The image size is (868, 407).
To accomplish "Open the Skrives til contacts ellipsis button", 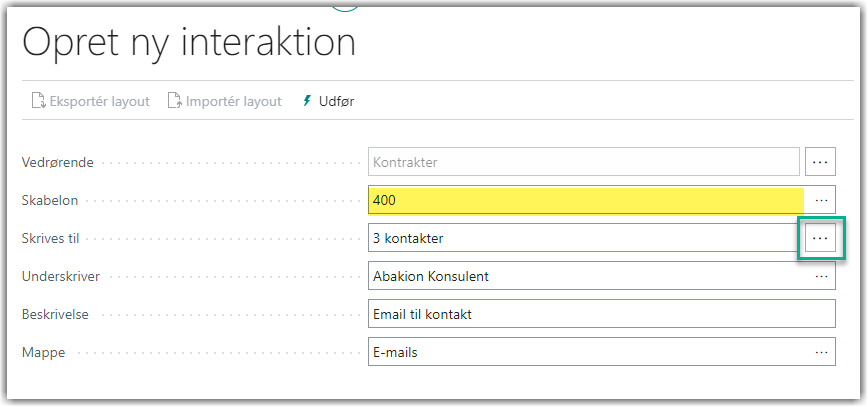I will pyautogui.click(x=820, y=238).
